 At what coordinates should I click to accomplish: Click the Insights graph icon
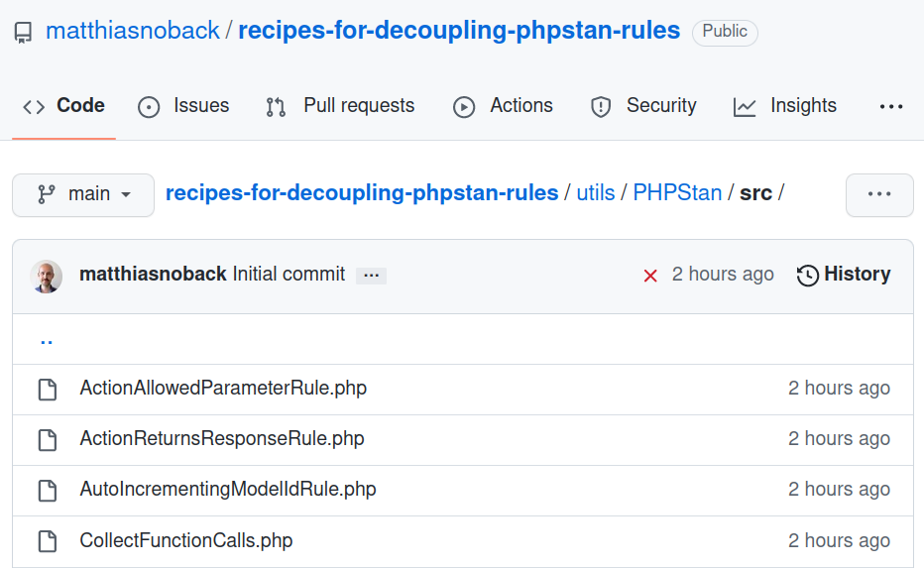(x=745, y=107)
